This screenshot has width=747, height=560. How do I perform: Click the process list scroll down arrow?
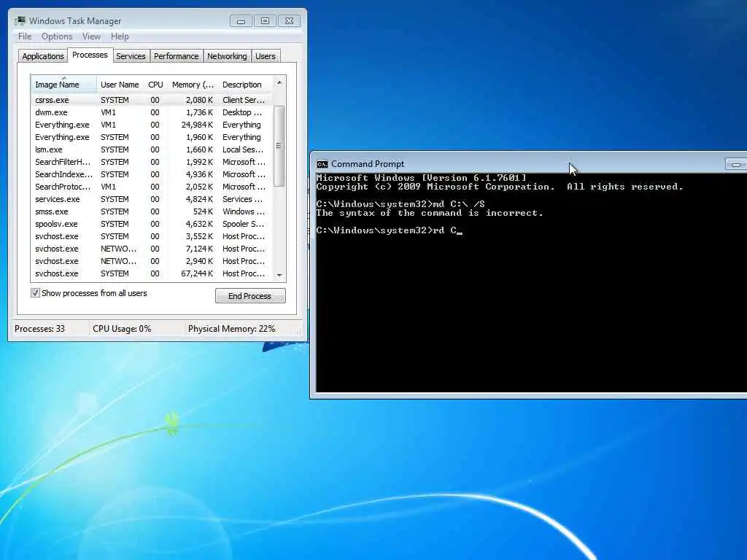tap(279, 275)
